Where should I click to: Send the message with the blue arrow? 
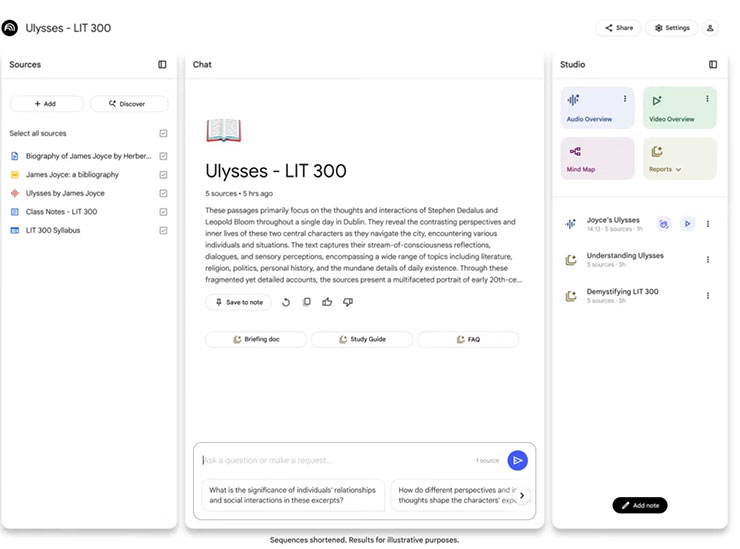tap(517, 460)
